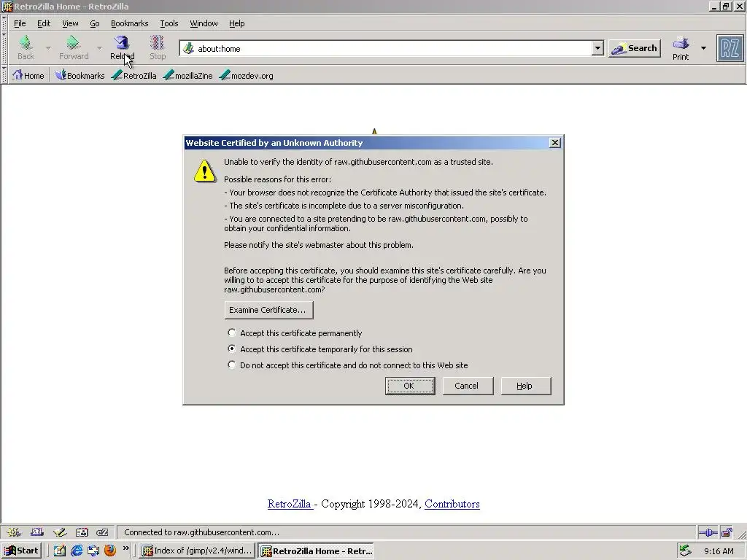The image size is (747, 560).
Task: Open the Window menu
Action: click(x=204, y=23)
